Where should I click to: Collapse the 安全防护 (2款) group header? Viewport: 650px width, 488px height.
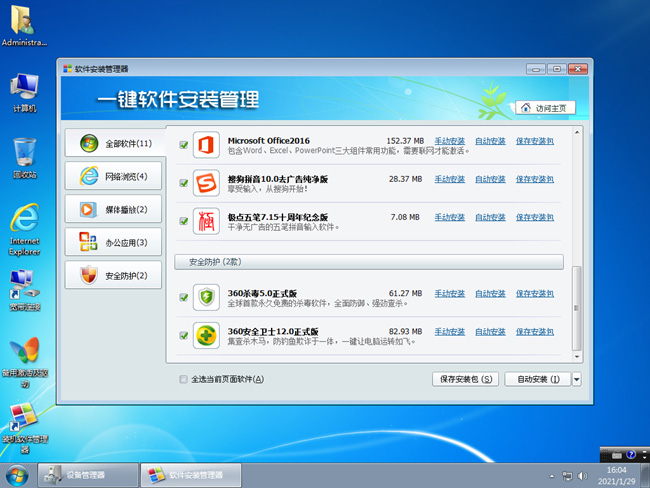click(369, 262)
